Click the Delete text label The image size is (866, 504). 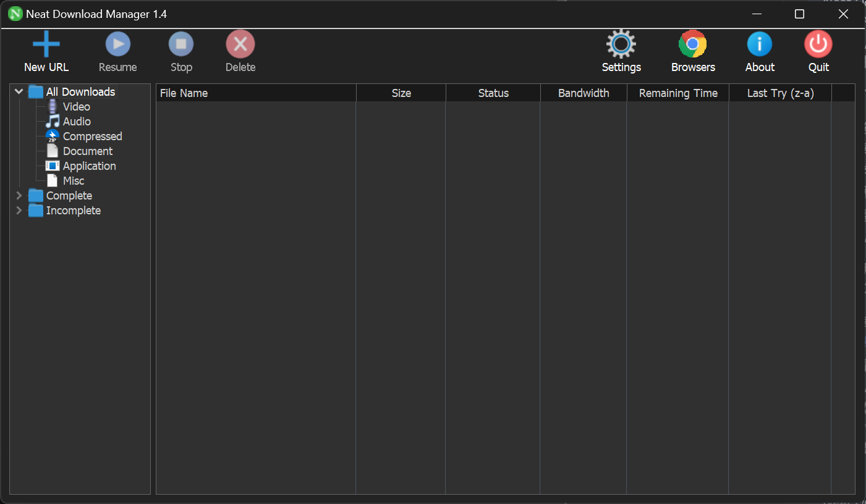click(240, 67)
